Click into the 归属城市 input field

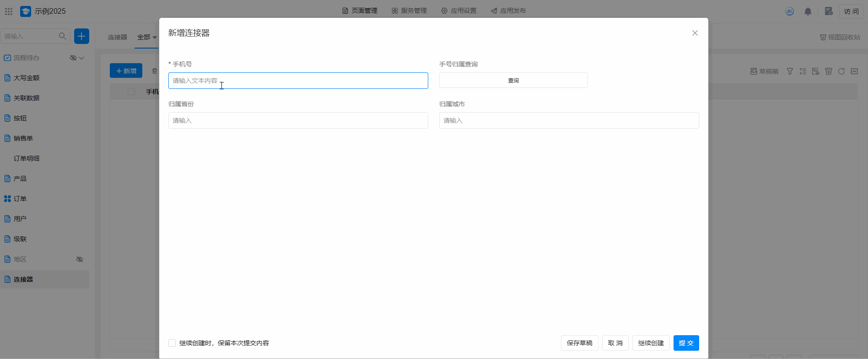pyautogui.click(x=568, y=120)
